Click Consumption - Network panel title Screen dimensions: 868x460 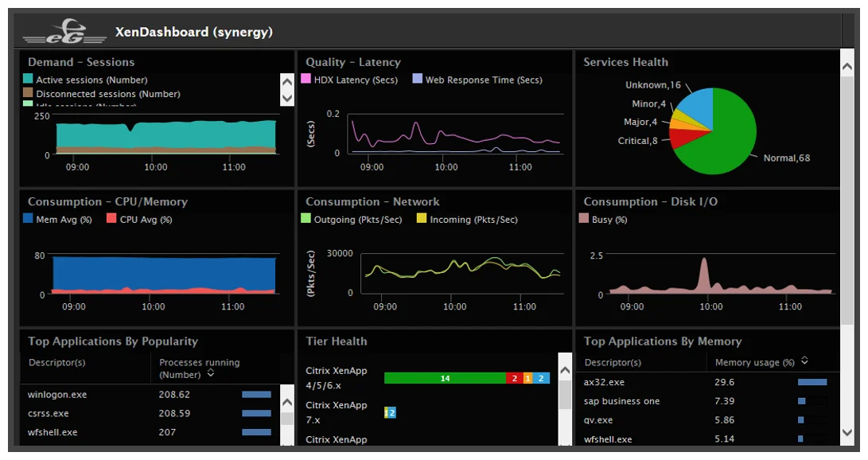[x=372, y=201]
